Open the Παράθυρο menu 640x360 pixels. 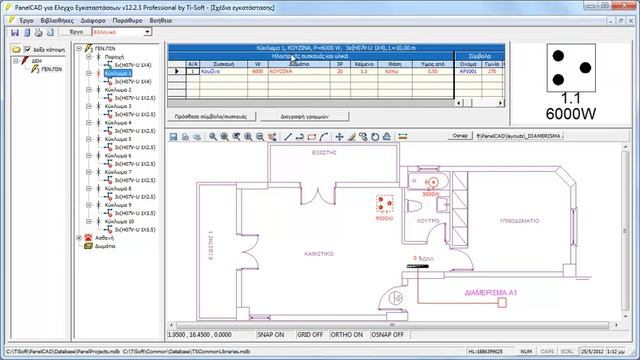pos(128,20)
